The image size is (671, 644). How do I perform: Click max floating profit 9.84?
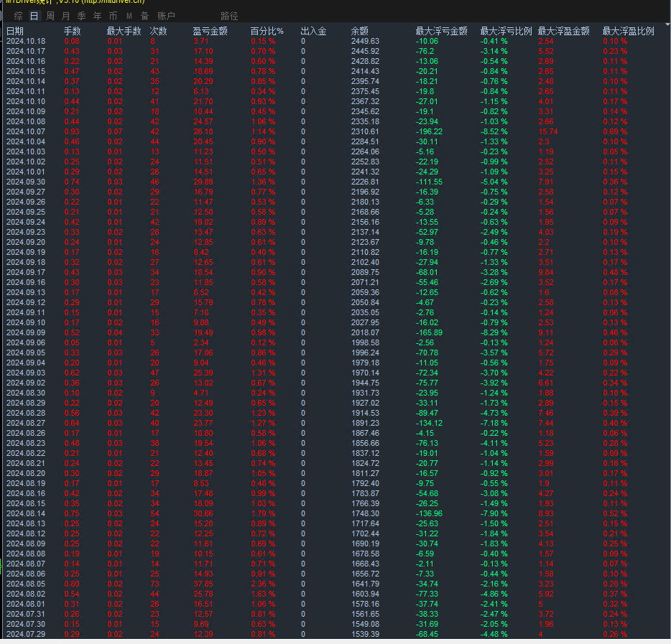coord(545,272)
